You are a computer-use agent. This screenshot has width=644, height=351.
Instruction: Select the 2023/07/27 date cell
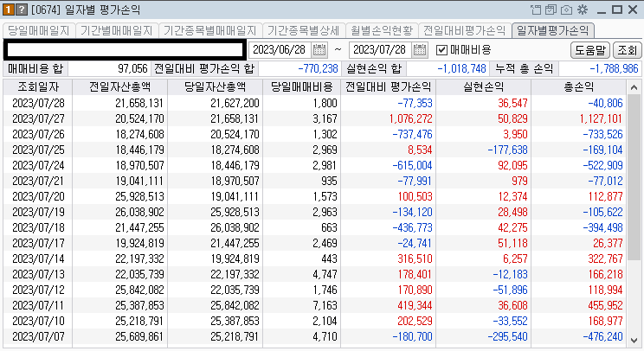38,118
